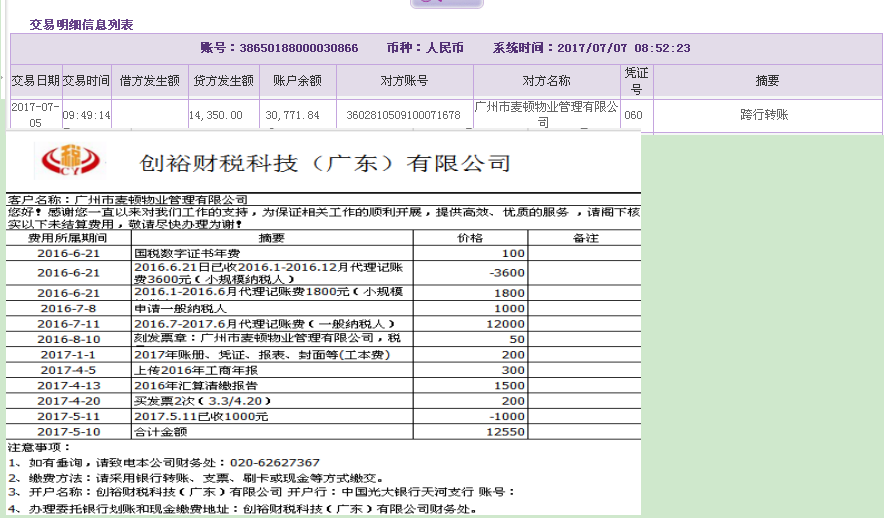Select the account balance 30,771.84
Screen dimensions: 884x518
pos(293,115)
